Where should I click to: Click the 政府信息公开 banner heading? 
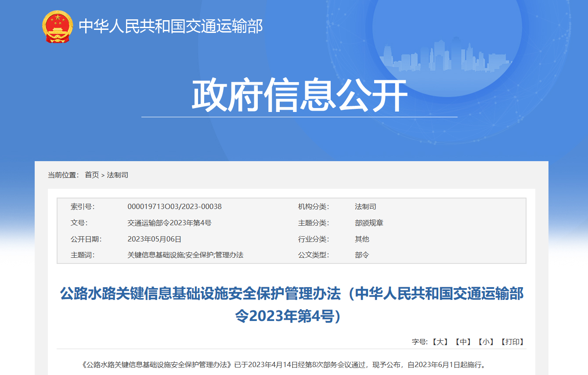tap(299, 95)
